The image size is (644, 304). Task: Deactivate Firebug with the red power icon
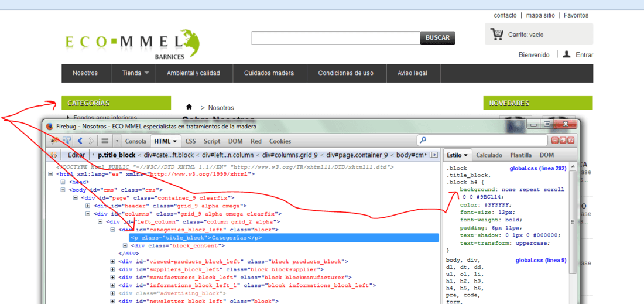(x=570, y=141)
